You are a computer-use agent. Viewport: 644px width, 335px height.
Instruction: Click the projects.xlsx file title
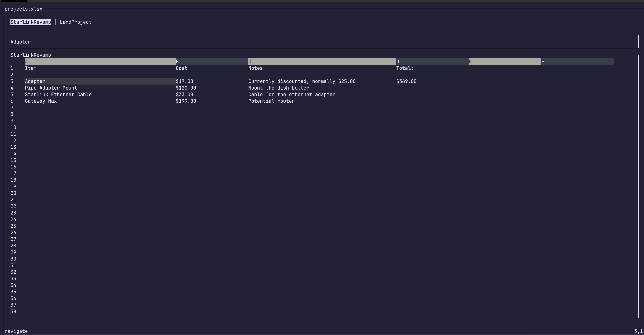click(x=24, y=9)
